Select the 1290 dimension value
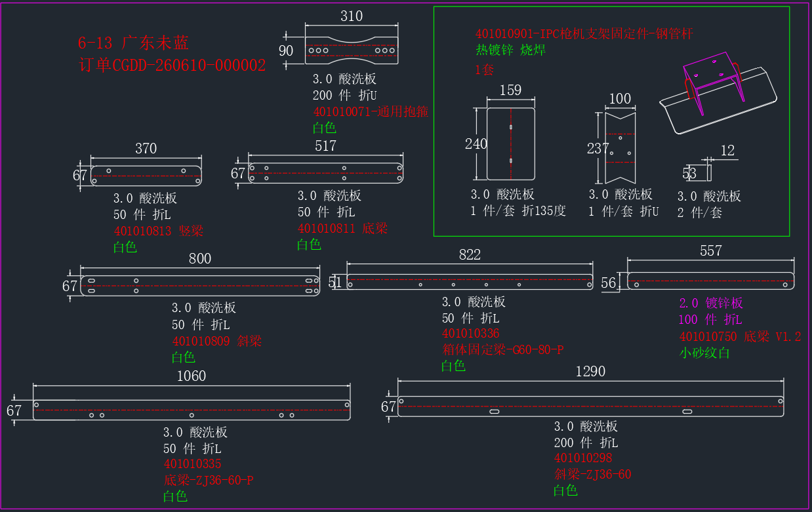 (x=590, y=372)
